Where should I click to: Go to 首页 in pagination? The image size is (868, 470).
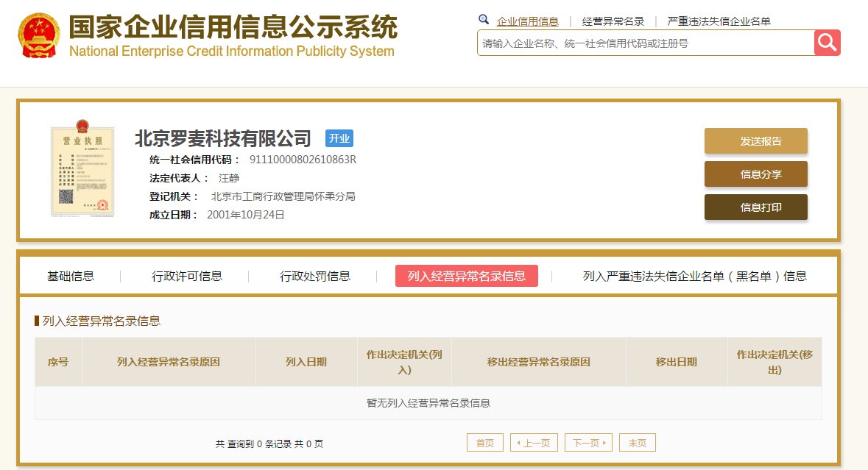click(x=484, y=442)
